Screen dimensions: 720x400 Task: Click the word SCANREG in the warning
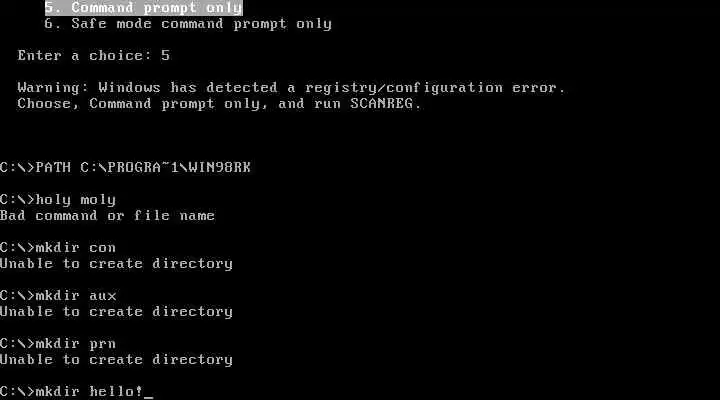381,104
